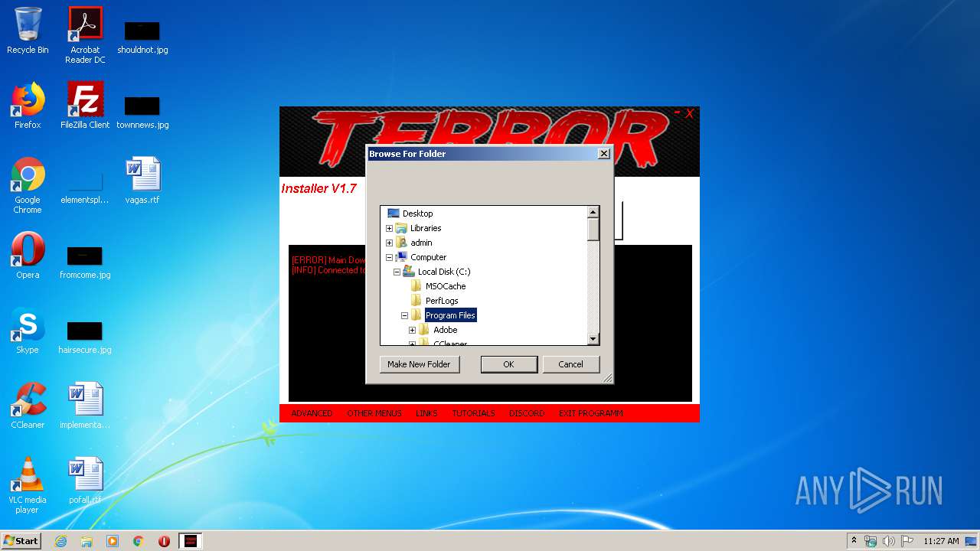Open Windows Explorer taskbar icon
Screen dimensions: 980x551
click(87, 541)
